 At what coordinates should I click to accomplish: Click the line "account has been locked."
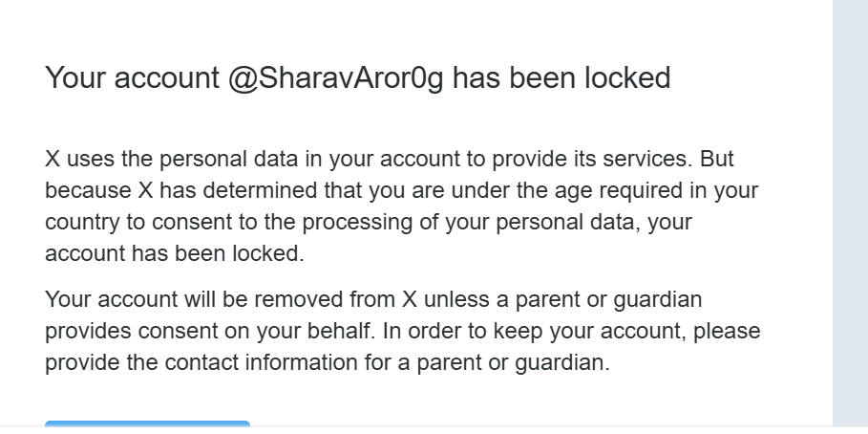(x=174, y=254)
